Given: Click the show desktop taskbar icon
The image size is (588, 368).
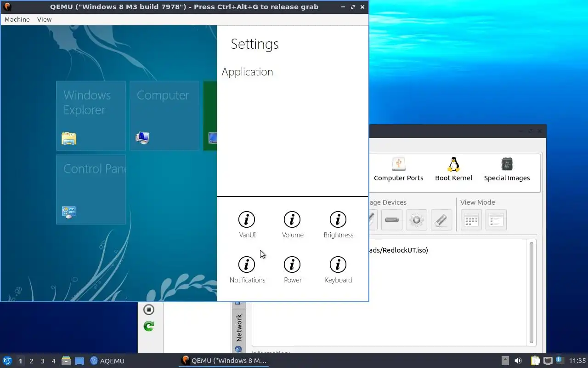Looking at the screenshot, I should [79, 361].
